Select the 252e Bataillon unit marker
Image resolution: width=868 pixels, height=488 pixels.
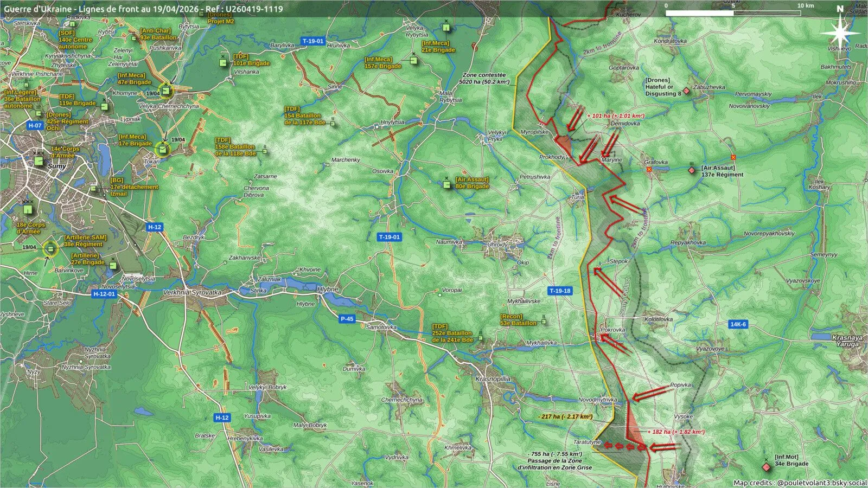(480, 338)
